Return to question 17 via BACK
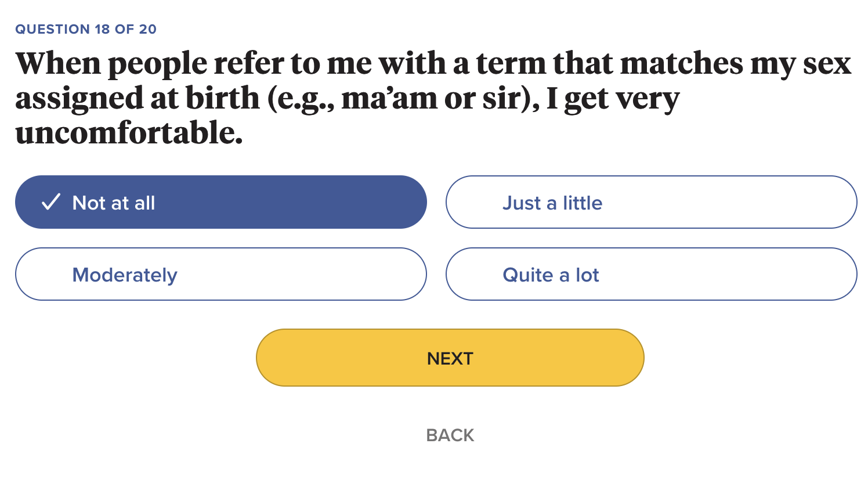The height and width of the screenshot is (483, 868). click(x=450, y=435)
